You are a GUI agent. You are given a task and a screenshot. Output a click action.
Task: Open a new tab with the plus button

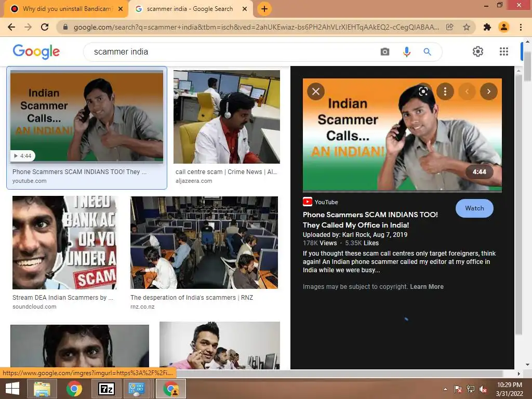tap(264, 9)
